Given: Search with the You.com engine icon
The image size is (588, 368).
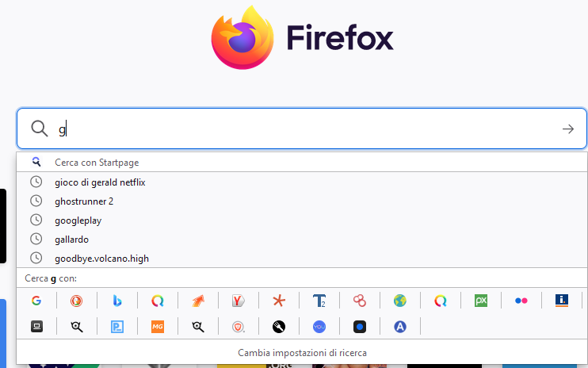Looking at the screenshot, I should click(x=319, y=327).
